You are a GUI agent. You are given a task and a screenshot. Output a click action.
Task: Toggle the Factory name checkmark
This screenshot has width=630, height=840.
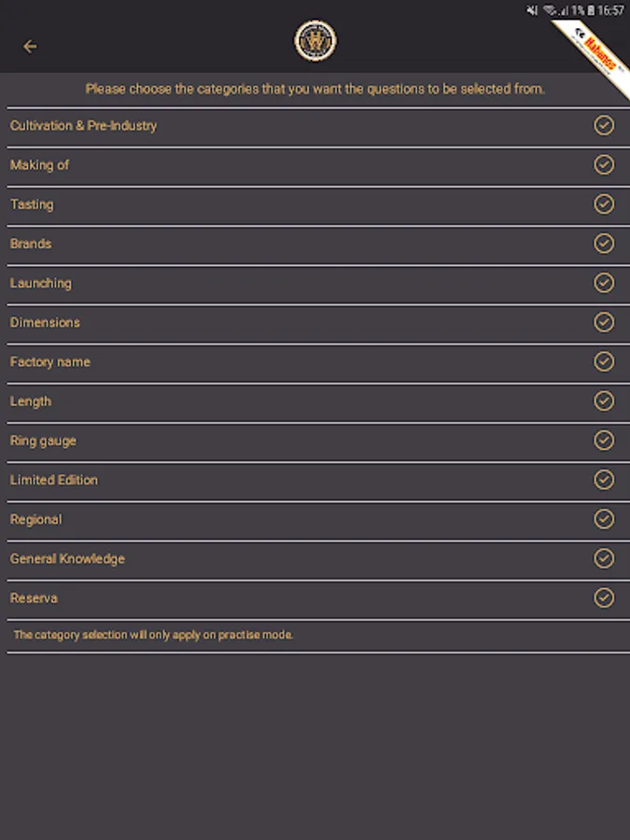pyautogui.click(x=604, y=361)
